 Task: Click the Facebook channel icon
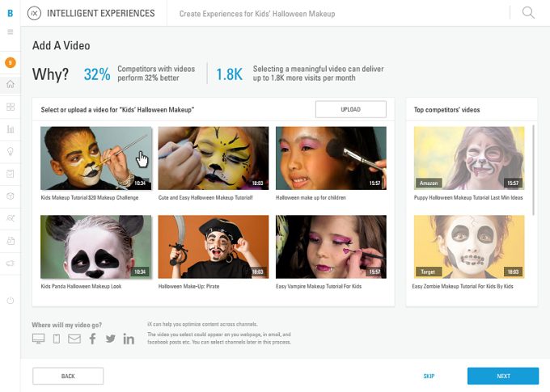92,339
